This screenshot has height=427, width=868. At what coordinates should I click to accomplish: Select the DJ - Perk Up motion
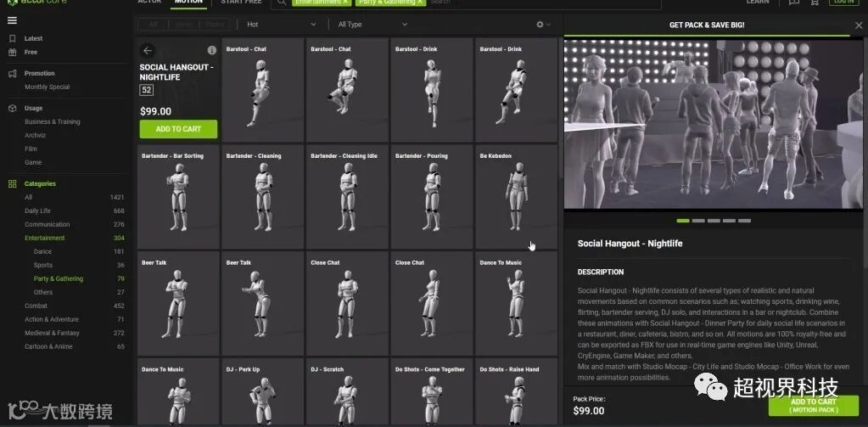[x=263, y=392]
